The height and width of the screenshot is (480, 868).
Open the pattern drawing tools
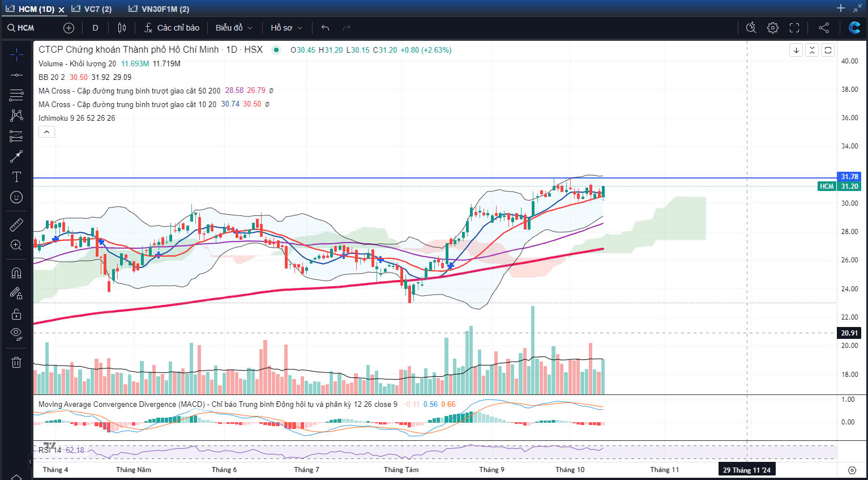16,116
